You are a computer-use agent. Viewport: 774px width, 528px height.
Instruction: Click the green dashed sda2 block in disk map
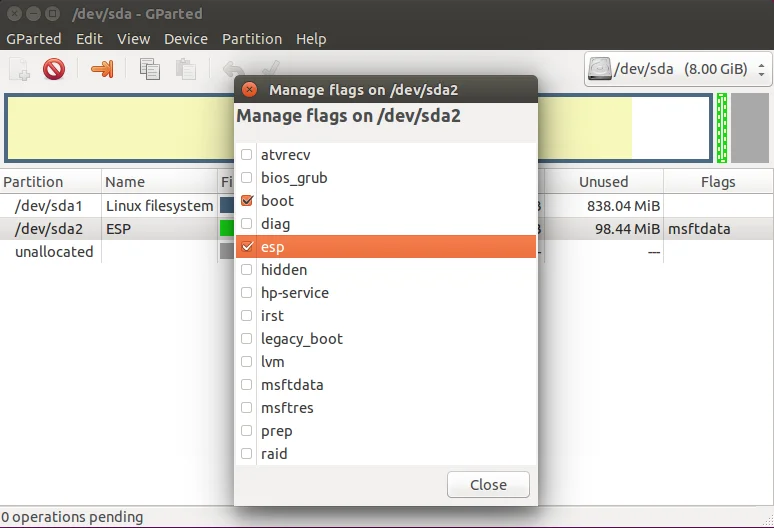722,128
